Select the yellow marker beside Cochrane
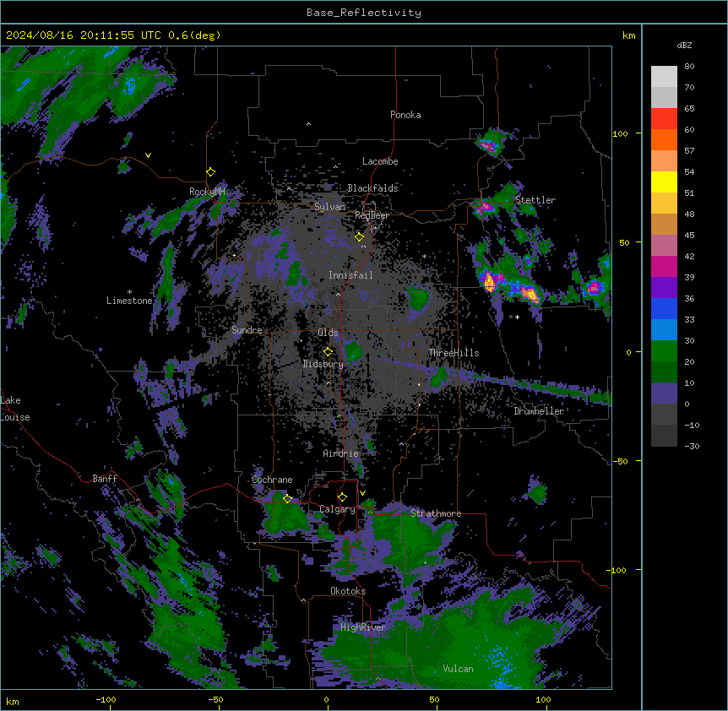This screenshot has height=711, width=728. pos(287,499)
